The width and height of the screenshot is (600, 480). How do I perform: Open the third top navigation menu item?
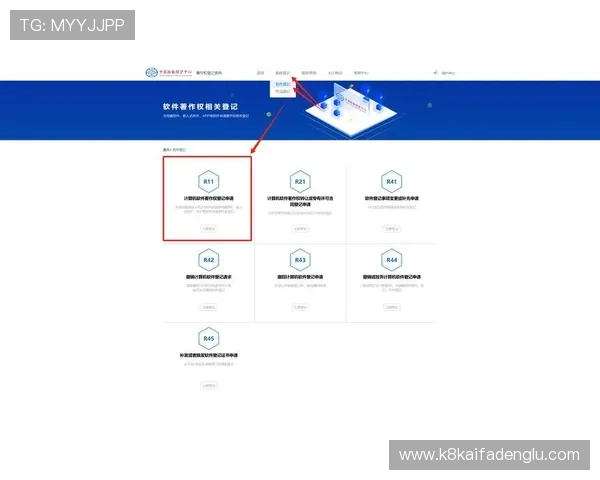pos(309,73)
